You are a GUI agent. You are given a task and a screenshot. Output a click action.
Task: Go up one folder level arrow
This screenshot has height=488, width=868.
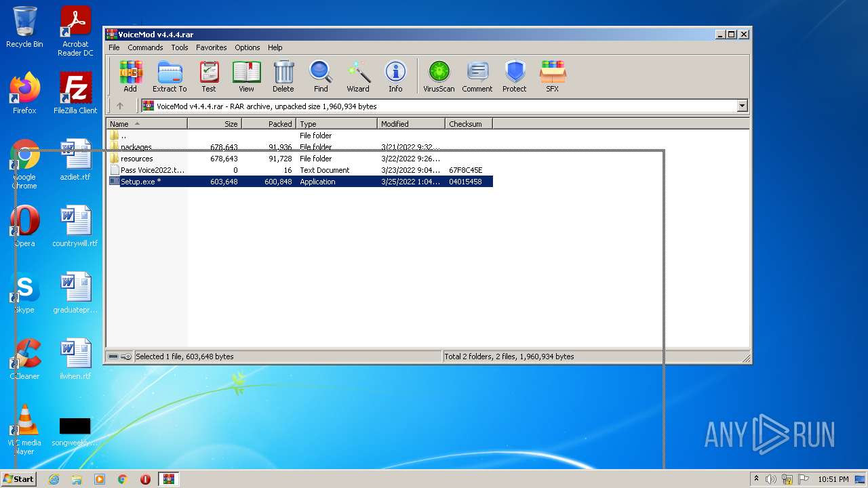tap(120, 106)
